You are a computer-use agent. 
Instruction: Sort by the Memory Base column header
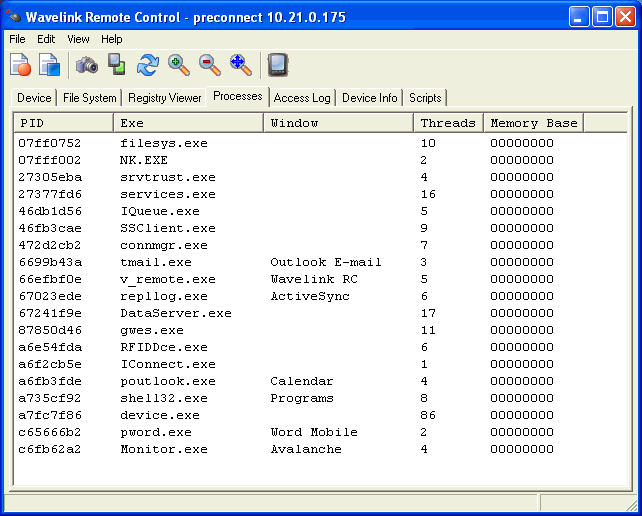coord(534,123)
